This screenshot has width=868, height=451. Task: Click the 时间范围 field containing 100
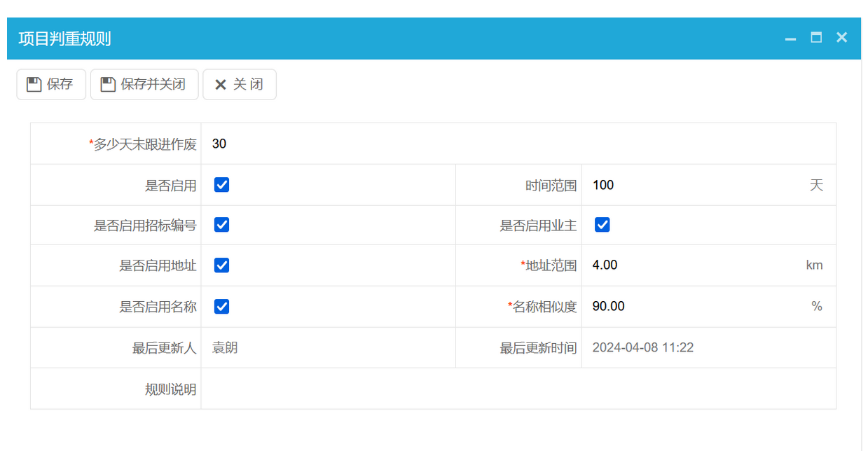(x=666, y=184)
